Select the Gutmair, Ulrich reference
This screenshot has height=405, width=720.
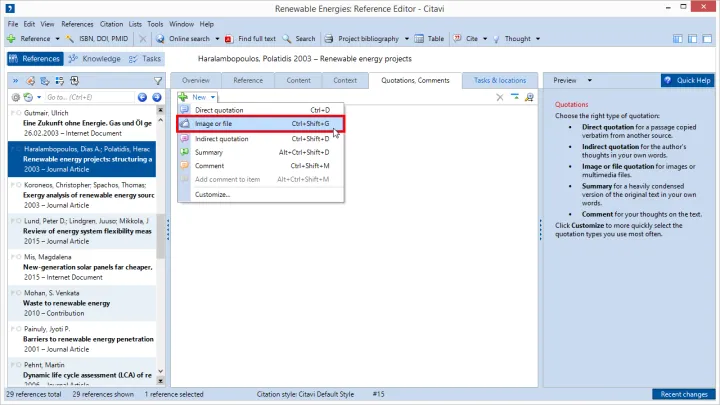tap(82, 123)
